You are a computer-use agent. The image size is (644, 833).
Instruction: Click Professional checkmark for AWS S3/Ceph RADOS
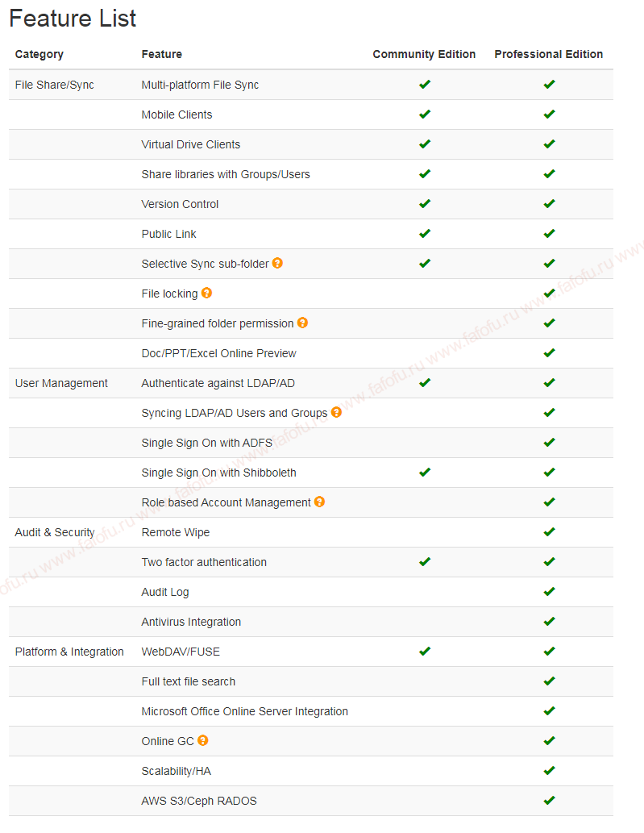point(550,800)
